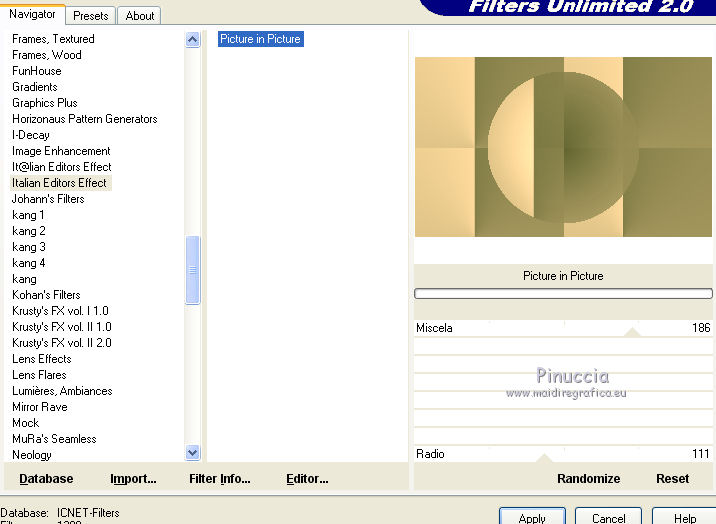
Task: Select Kohan's Filters category
Action: (46, 294)
